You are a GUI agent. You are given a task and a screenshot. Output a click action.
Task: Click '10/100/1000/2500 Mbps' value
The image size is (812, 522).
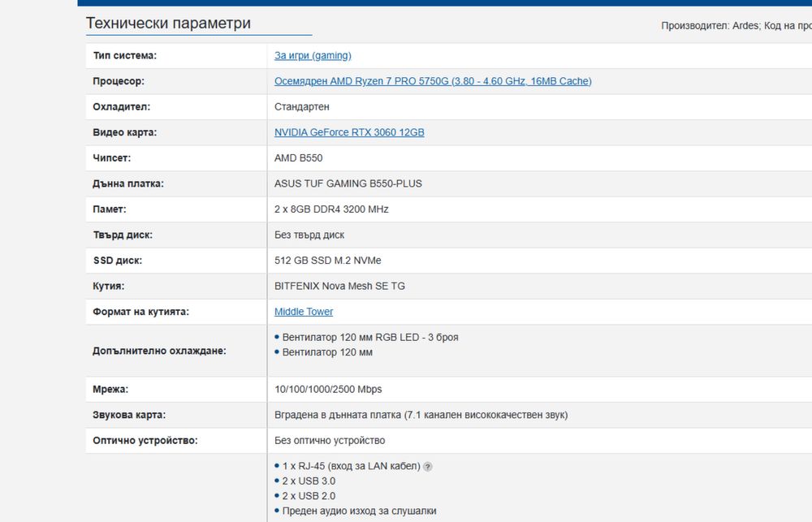coord(328,389)
